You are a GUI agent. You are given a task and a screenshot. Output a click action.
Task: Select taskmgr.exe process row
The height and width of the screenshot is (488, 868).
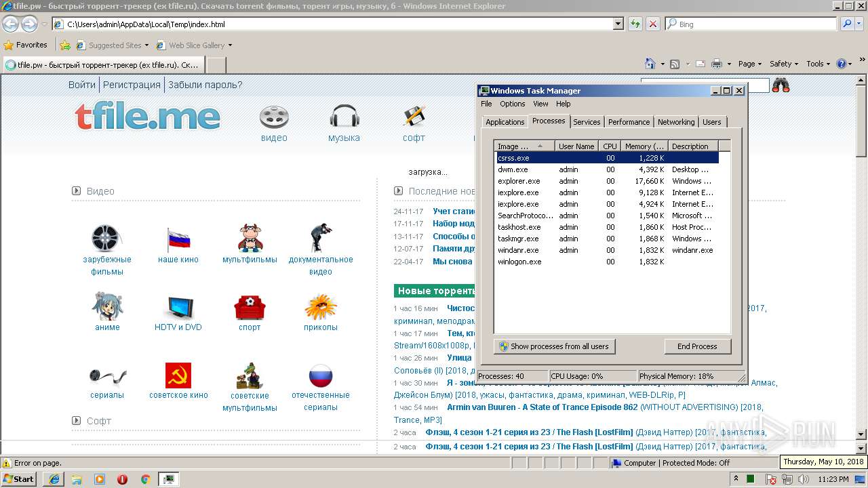pos(607,239)
